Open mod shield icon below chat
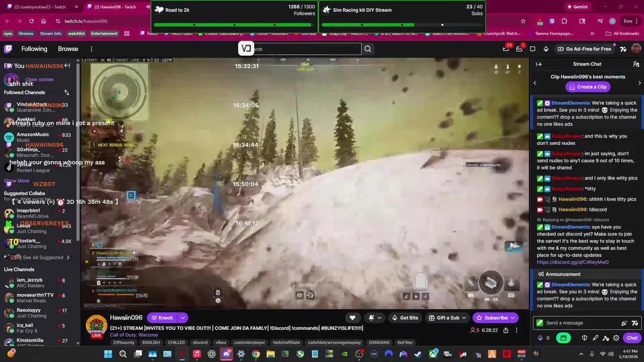The height and width of the screenshot is (362, 644). [585, 338]
